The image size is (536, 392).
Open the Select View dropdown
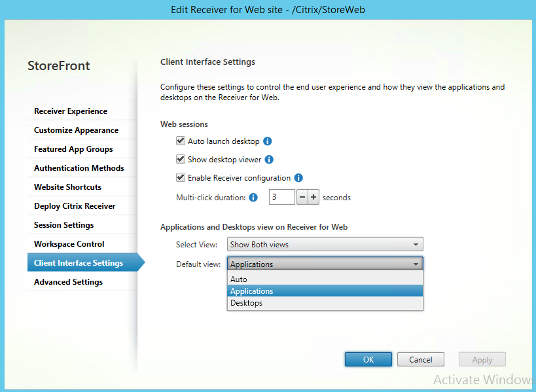click(325, 244)
